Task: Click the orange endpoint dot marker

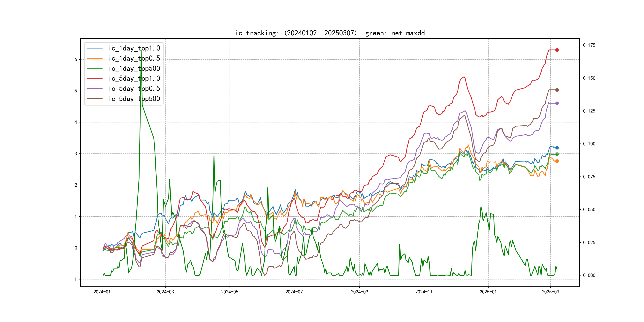Action: point(557,161)
